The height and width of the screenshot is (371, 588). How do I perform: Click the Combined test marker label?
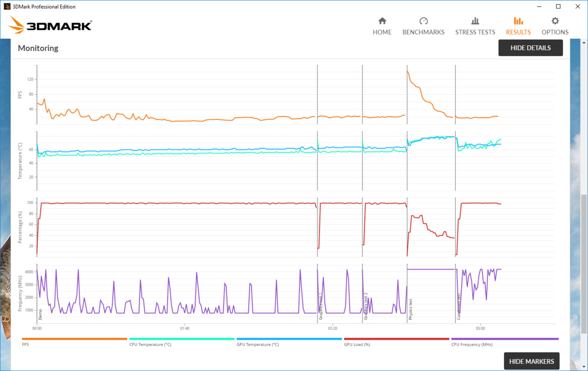pos(459,307)
